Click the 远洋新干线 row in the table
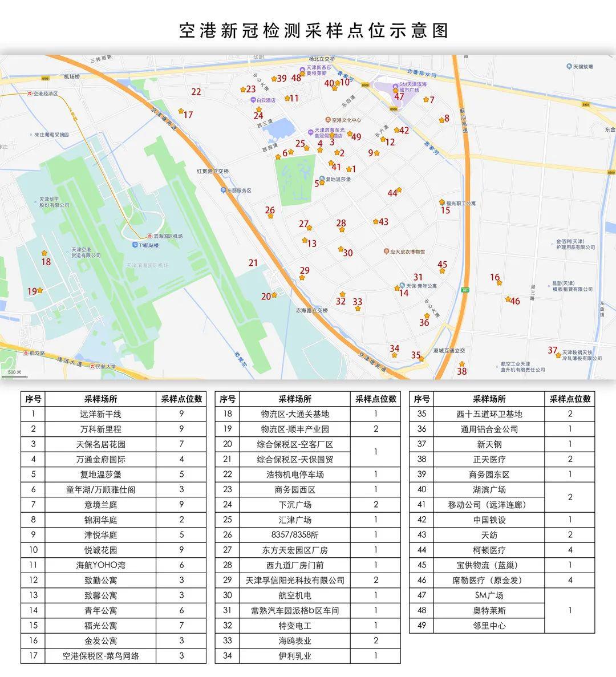The height and width of the screenshot is (677, 616). [x=102, y=414]
